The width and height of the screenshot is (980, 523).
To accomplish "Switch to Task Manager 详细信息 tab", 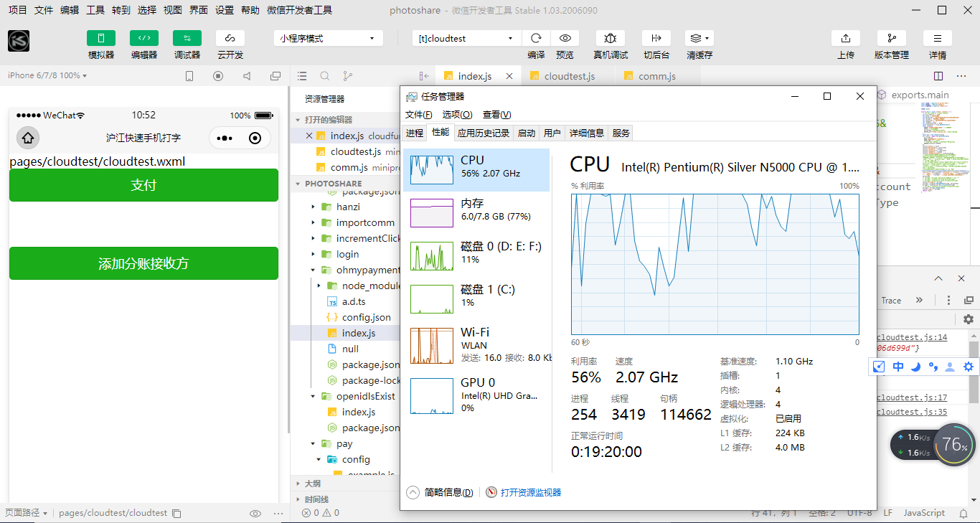I will click(x=586, y=133).
